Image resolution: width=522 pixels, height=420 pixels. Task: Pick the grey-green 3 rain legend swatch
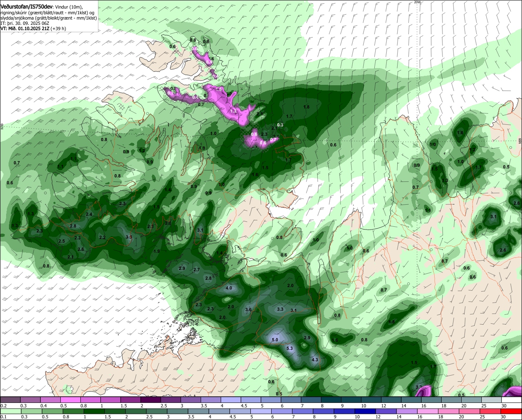coord(178,411)
